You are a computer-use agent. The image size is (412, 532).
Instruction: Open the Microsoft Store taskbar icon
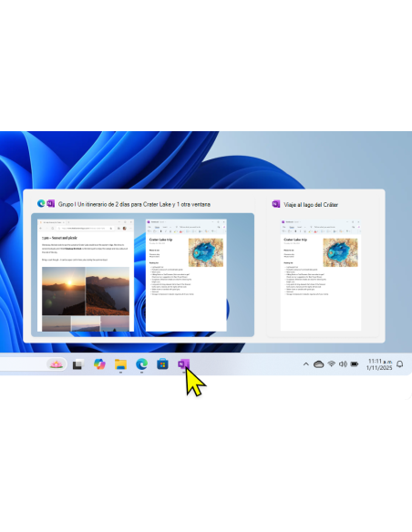[x=162, y=364]
